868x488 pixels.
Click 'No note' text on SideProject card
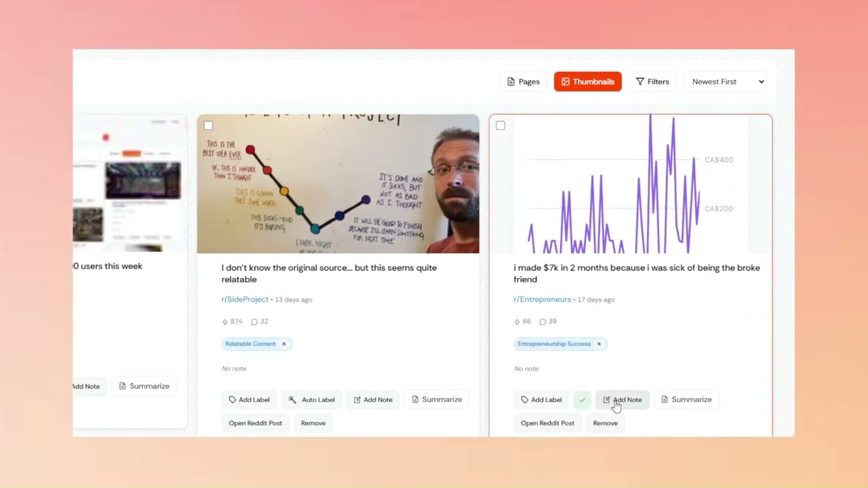[234, 369]
